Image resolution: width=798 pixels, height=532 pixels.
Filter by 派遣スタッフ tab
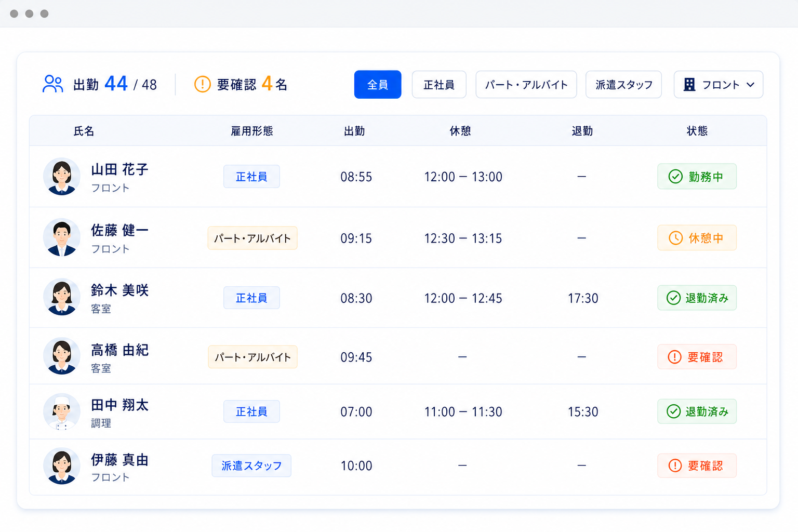click(623, 85)
